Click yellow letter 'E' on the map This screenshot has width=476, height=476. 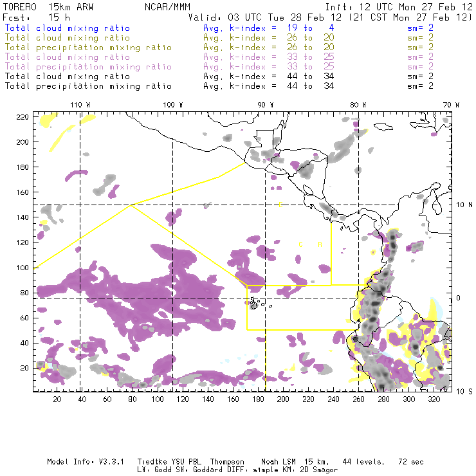coord(280,205)
